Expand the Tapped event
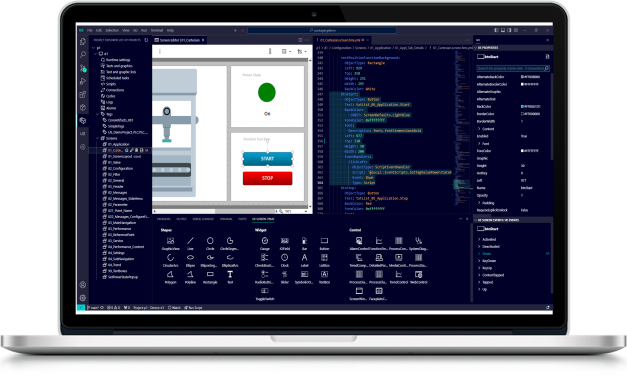Screen dimensions: 627x376 479,282
